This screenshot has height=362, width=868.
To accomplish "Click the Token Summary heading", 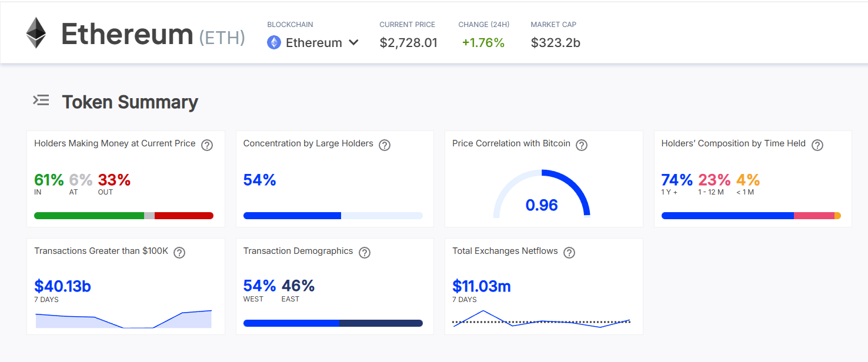I will 130,102.
